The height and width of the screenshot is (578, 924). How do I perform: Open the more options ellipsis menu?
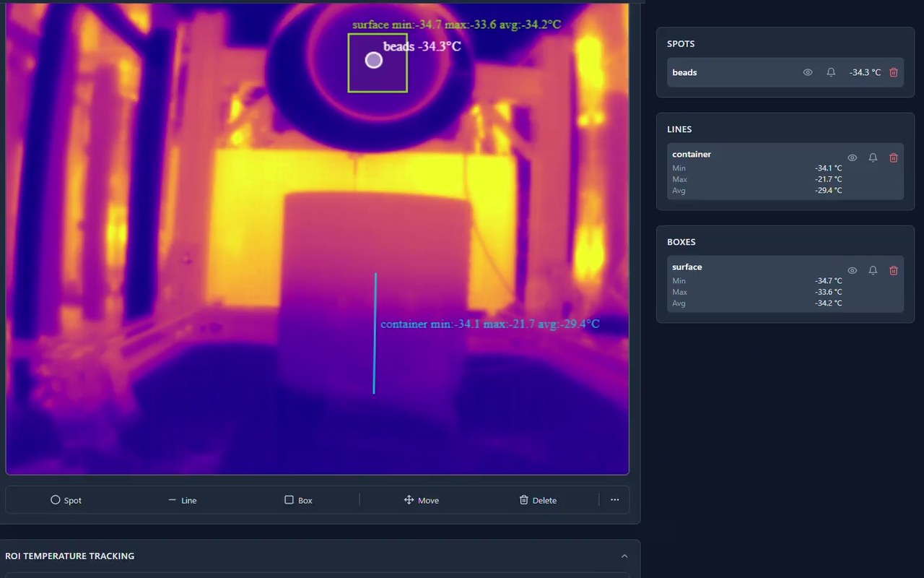[x=615, y=500]
